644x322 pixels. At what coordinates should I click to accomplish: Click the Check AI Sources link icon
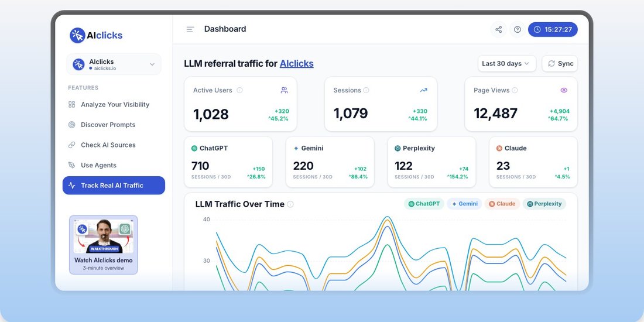click(x=71, y=145)
